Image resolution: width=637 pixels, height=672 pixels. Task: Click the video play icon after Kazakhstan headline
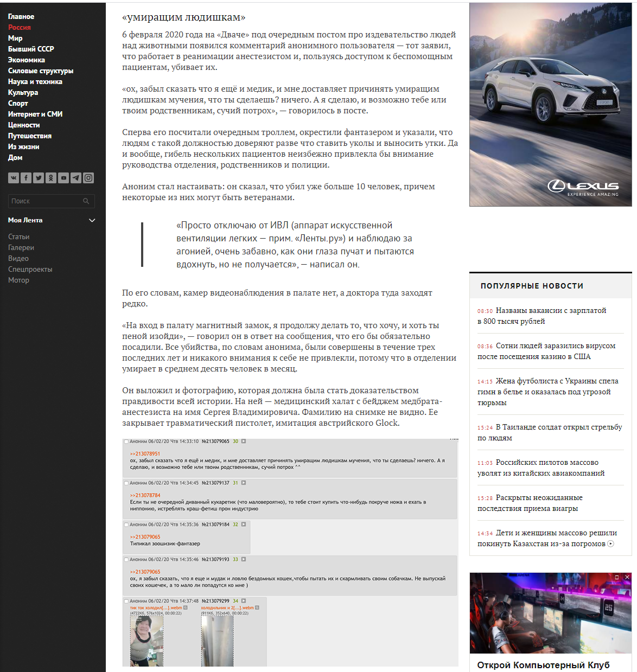(x=610, y=544)
